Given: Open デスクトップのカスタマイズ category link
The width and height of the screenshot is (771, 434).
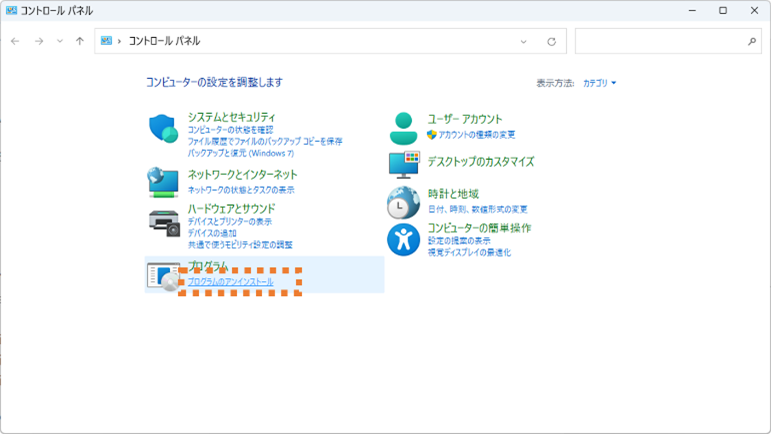Looking at the screenshot, I should click(480, 162).
